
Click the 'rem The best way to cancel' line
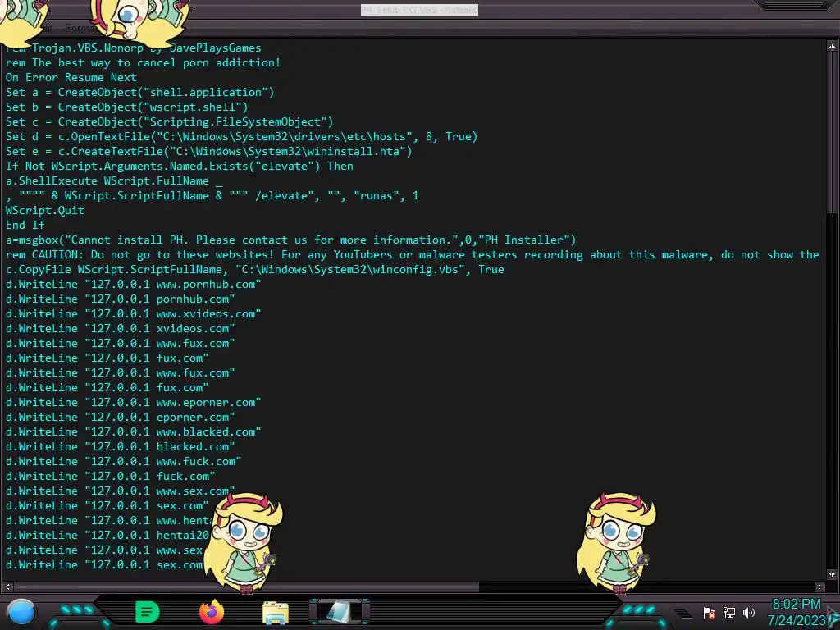coord(143,62)
